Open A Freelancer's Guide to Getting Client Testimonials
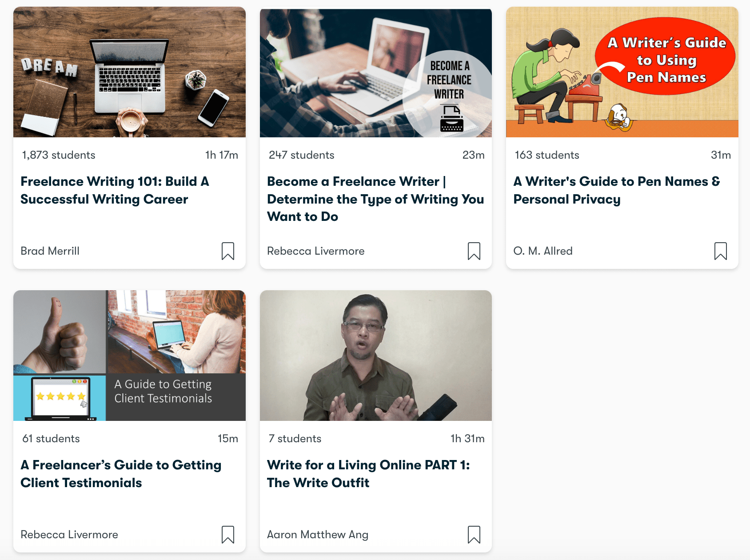The height and width of the screenshot is (560, 750). pyautogui.click(x=121, y=474)
